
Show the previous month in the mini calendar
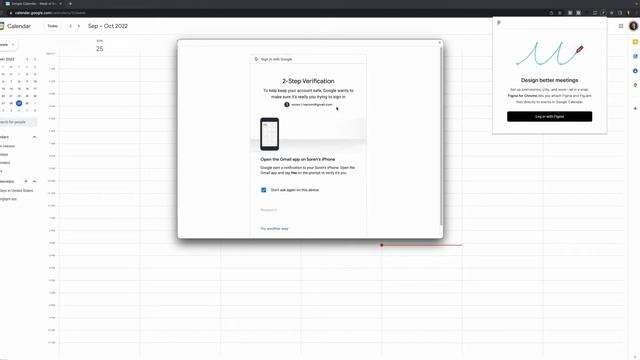pyautogui.click(x=27, y=59)
